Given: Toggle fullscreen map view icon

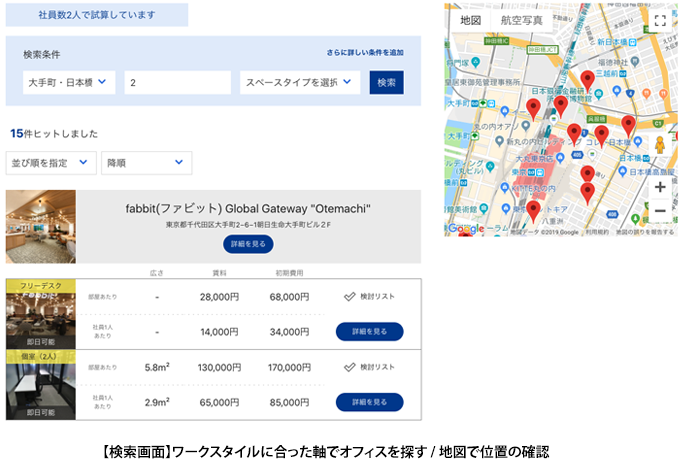Looking at the screenshot, I should coord(660,20).
